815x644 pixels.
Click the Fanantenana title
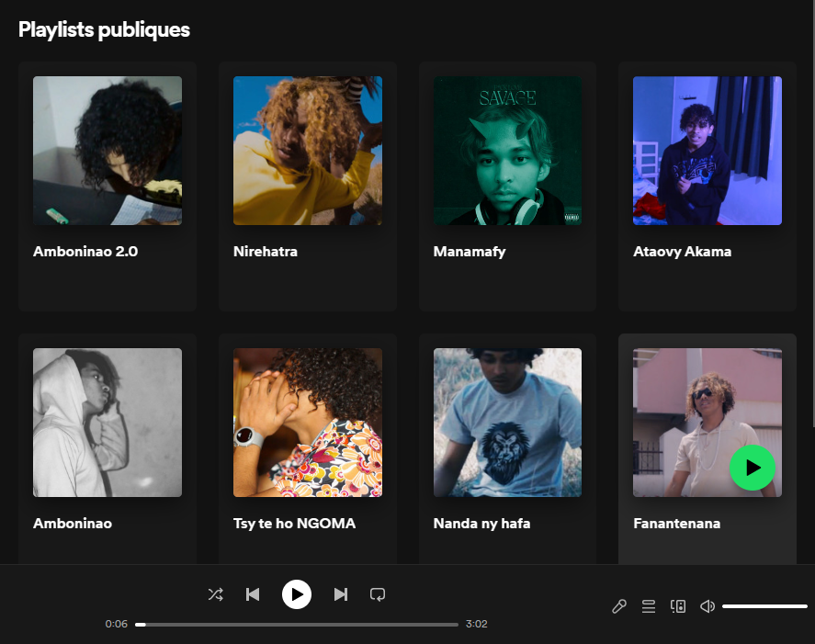[677, 524]
